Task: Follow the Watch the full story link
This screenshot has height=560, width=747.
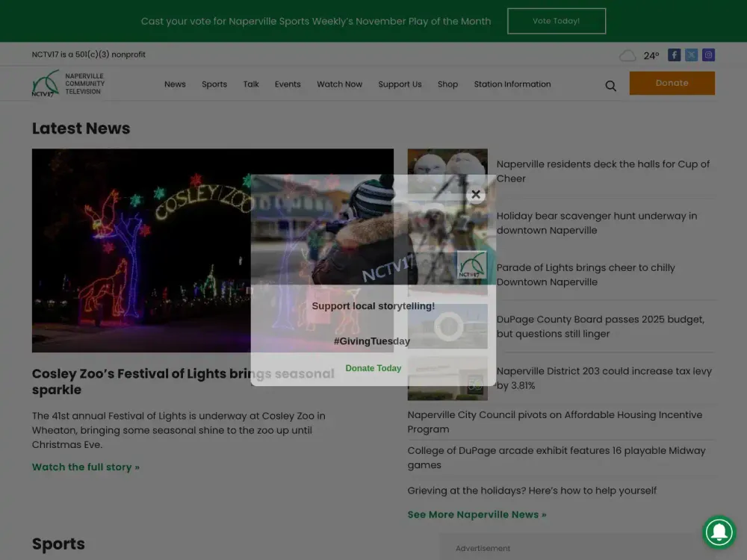Action: [x=86, y=467]
